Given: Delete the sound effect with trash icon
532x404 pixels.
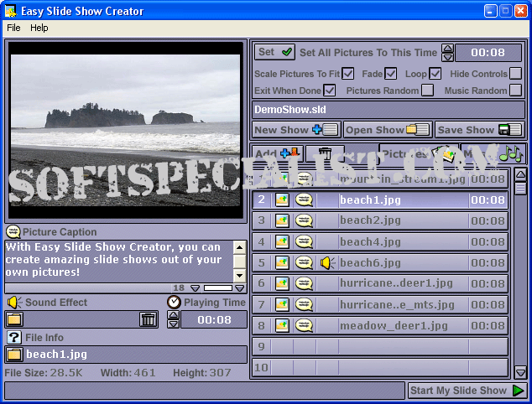Looking at the screenshot, I should point(148,319).
